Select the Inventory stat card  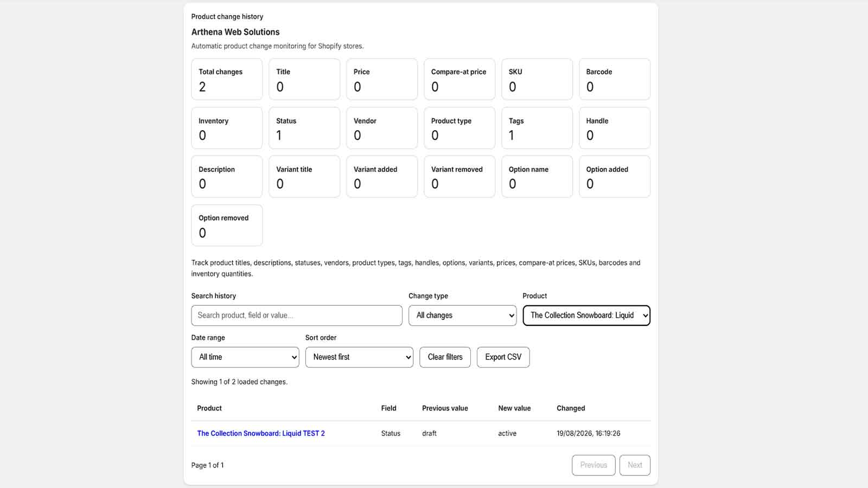pyautogui.click(x=227, y=128)
